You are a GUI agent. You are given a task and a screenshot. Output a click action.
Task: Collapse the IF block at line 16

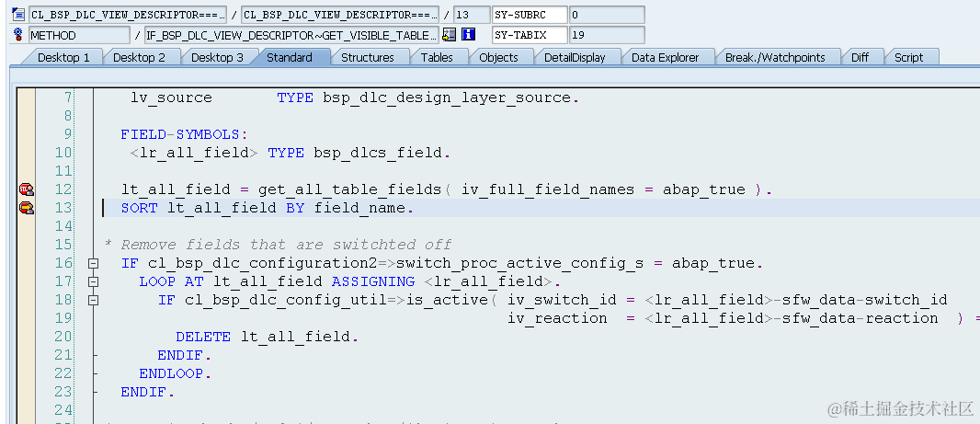[x=93, y=263]
